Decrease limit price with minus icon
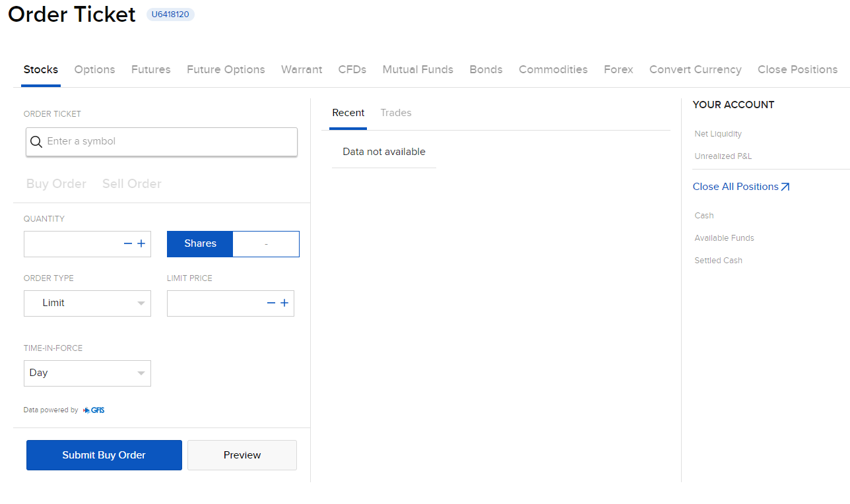This screenshot has height=504, width=850. pos(271,303)
